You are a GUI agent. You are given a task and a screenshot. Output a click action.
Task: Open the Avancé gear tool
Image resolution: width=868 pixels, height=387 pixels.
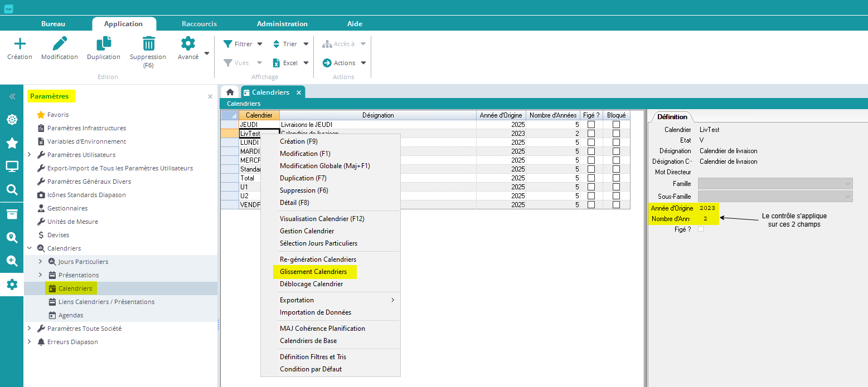(188, 44)
